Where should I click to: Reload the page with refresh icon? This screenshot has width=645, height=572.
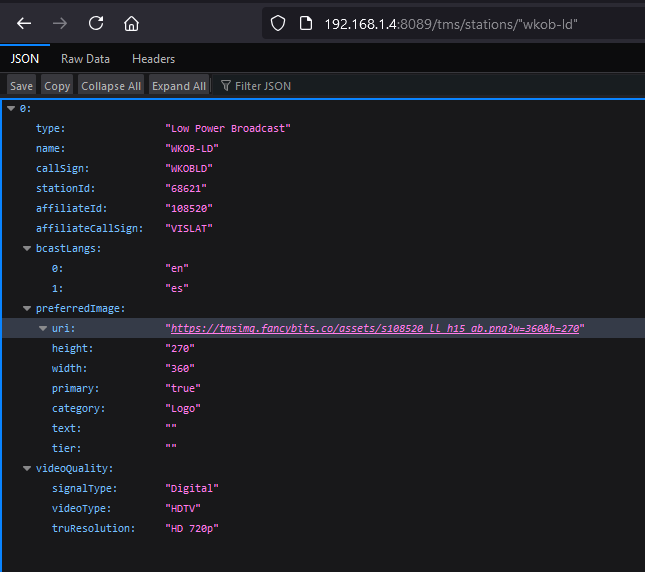click(x=96, y=23)
